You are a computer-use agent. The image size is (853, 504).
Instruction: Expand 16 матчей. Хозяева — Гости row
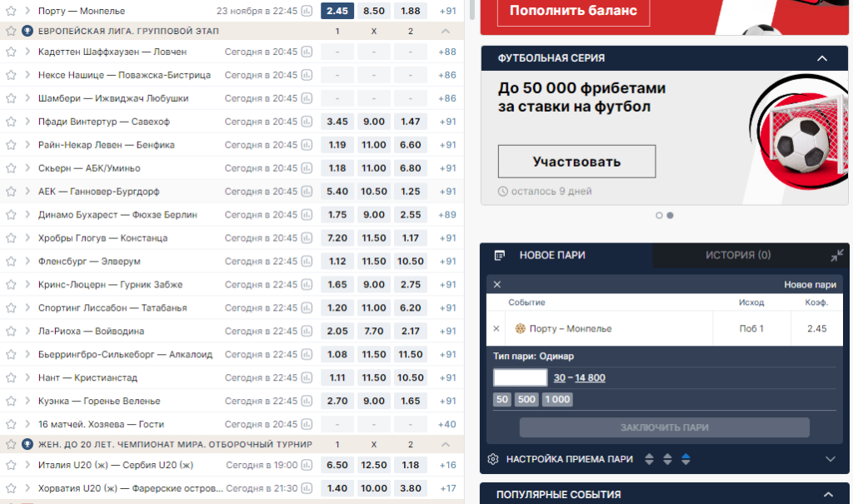tap(27, 424)
